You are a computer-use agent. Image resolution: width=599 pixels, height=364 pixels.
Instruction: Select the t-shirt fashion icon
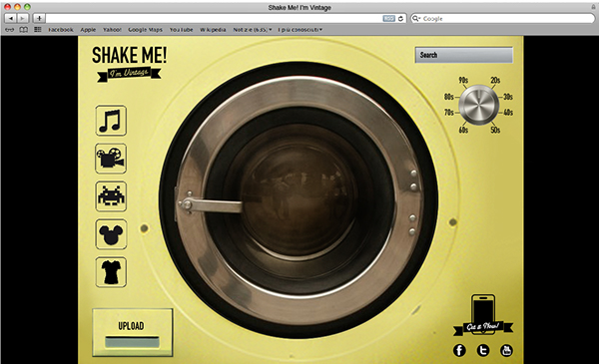pos(111,272)
